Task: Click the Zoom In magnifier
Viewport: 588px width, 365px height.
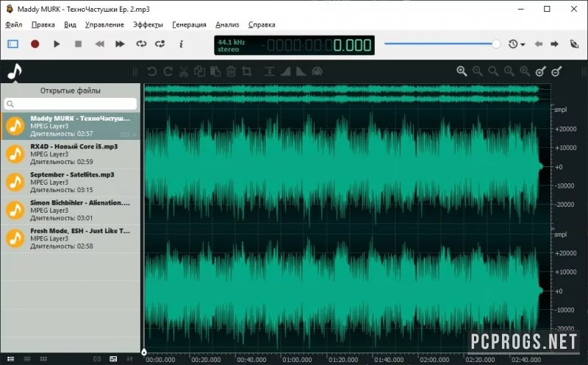Action: (x=462, y=71)
